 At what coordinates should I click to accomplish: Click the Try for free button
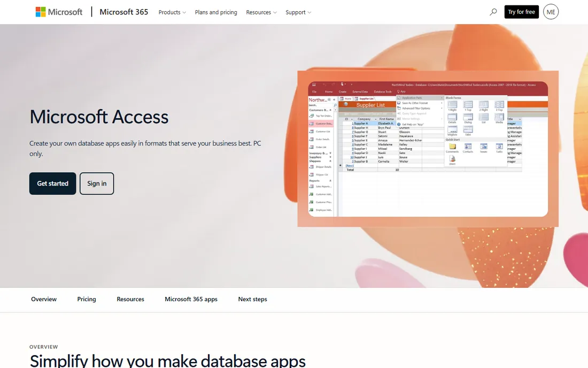click(521, 12)
